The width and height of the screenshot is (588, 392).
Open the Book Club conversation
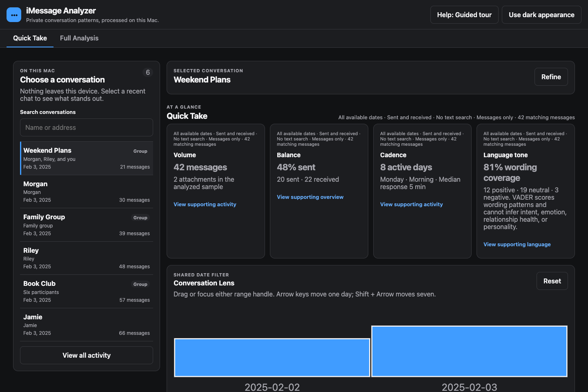87,292
